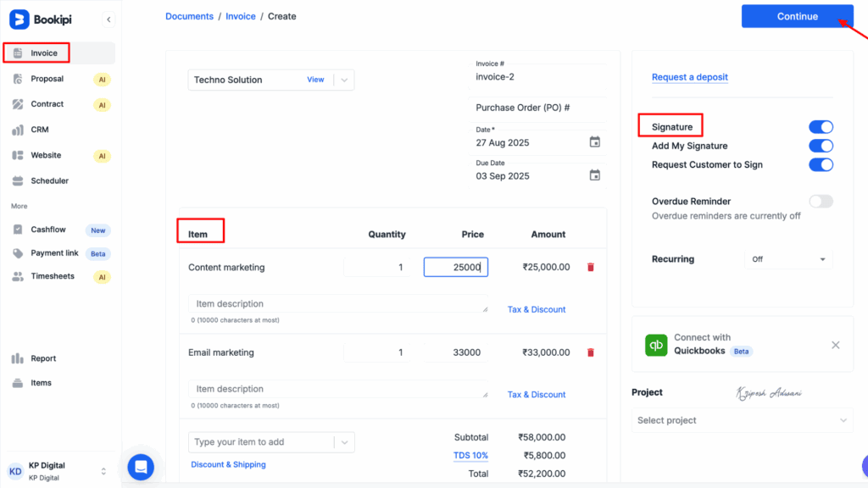Disable the Add My Signature switch
Image resolution: width=868 pixels, height=488 pixels.
(x=821, y=146)
